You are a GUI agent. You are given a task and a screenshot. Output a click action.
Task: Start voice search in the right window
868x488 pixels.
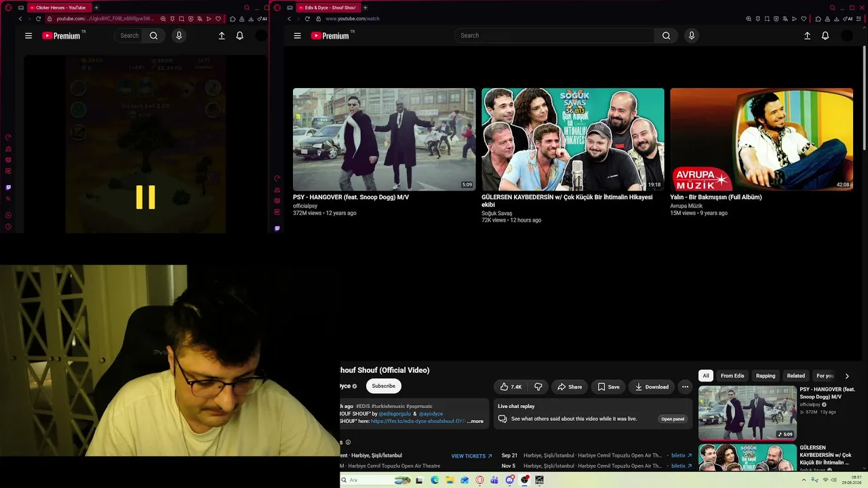692,36
